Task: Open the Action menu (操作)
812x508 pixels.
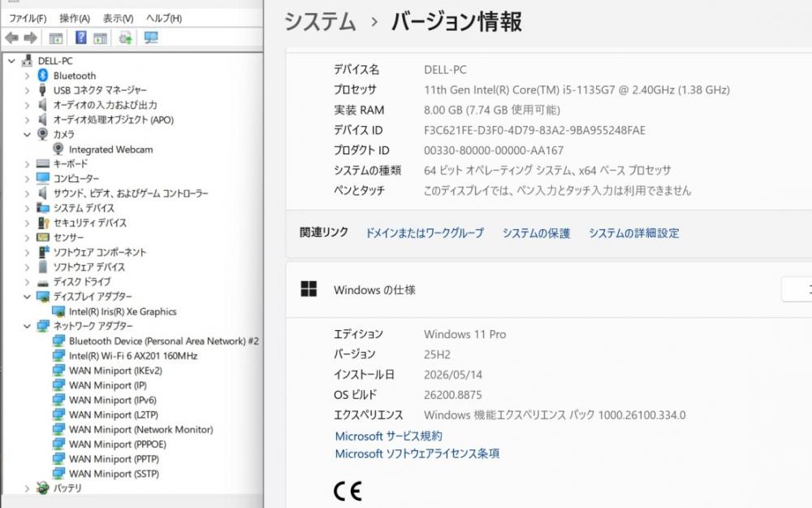Action: tap(75, 18)
